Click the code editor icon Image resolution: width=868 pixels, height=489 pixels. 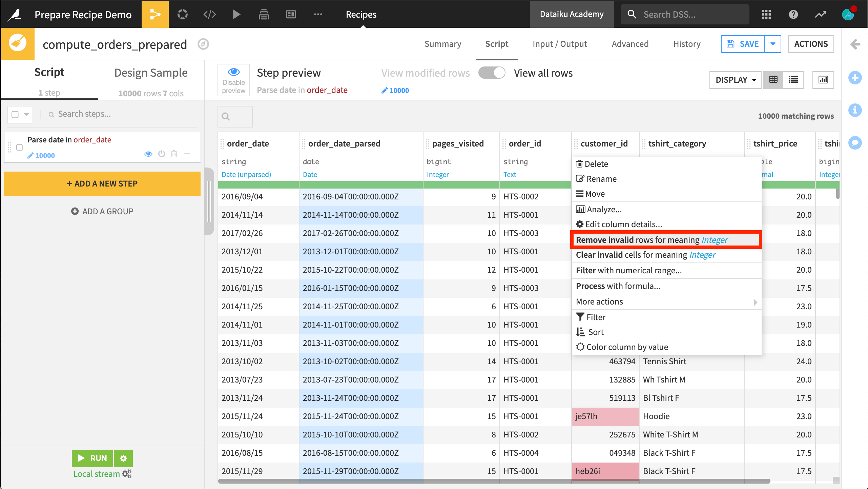tap(210, 14)
